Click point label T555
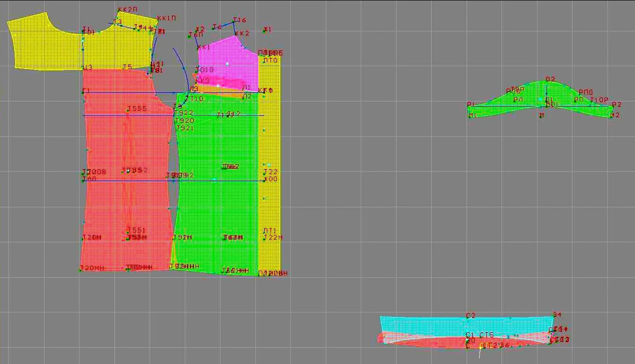Viewport: 635px width, 364px height. (137, 108)
